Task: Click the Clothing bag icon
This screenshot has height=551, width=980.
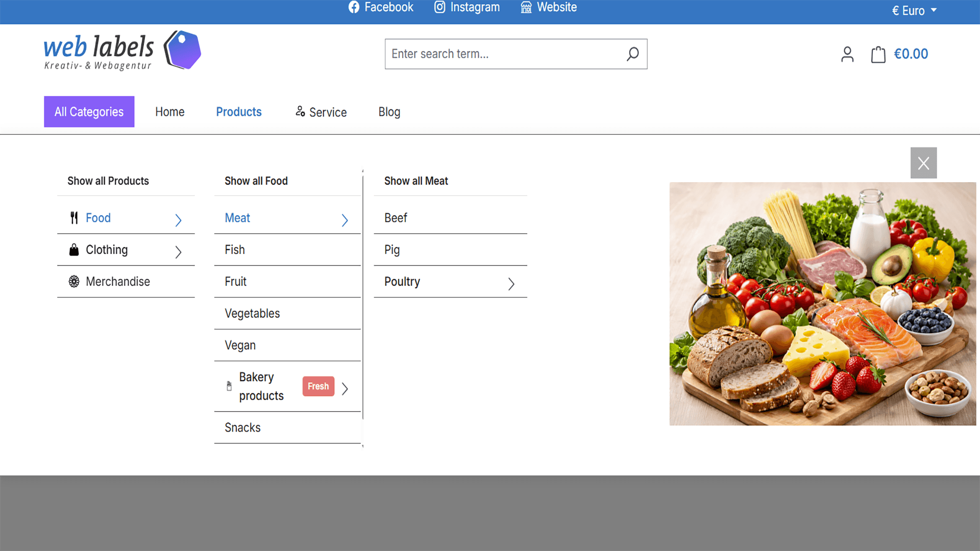Action: (x=74, y=249)
